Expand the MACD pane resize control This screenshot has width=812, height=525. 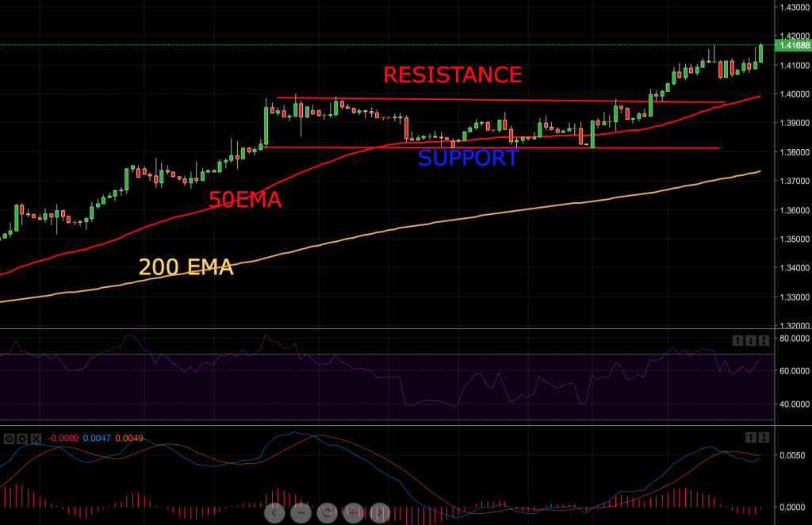point(764,436)
